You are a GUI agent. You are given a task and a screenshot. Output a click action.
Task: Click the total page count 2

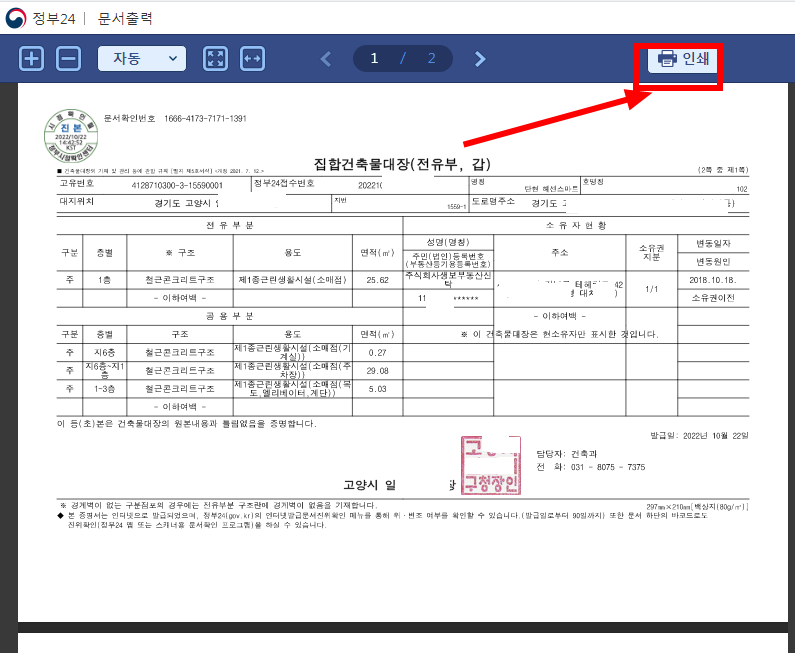(x=431, y=58)
